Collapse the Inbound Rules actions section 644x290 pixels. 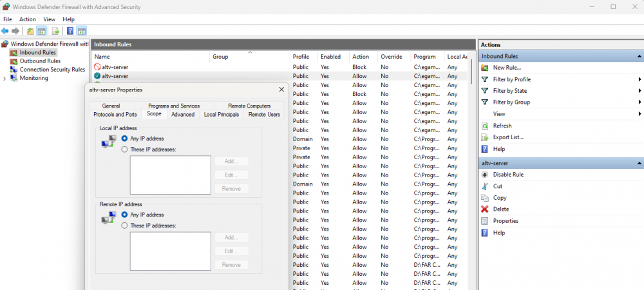[x=639, y=56]
